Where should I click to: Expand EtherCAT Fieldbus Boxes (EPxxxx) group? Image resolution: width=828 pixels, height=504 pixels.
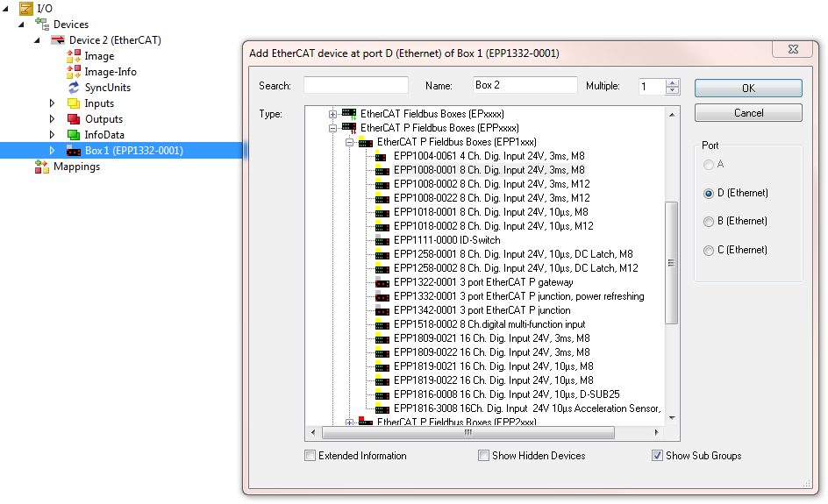(x=332, y=114)
